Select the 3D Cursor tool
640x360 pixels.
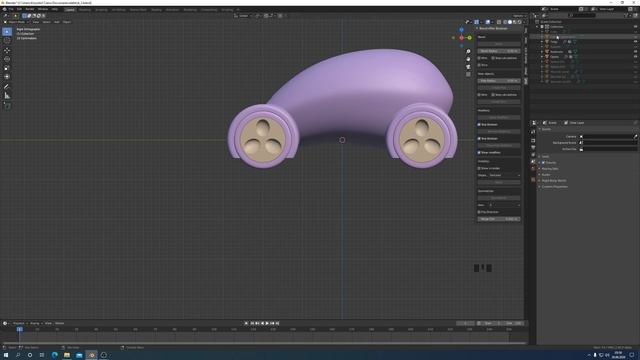click(x=7, y=40)
